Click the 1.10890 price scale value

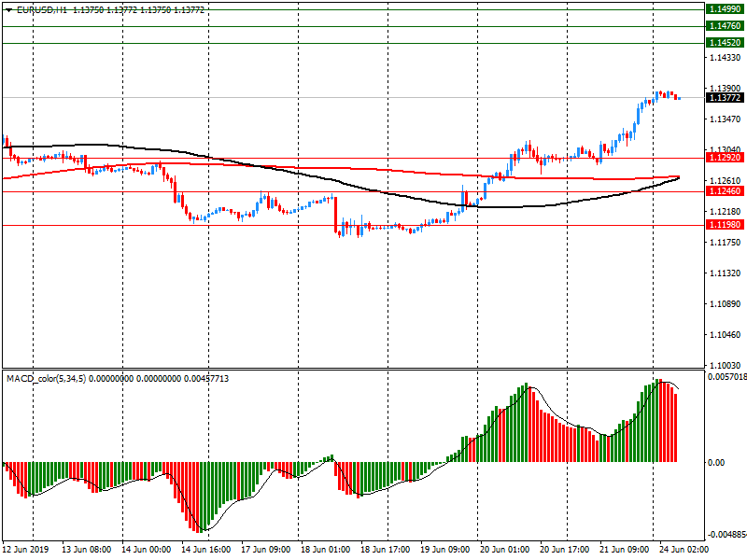[x=726, y=304]
